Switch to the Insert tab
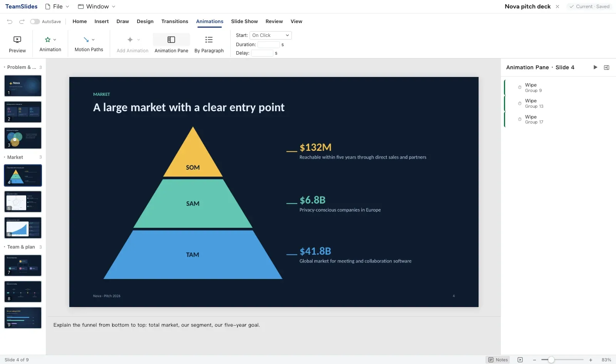Viewport: 616px width, 364px height. coord(102,22)
